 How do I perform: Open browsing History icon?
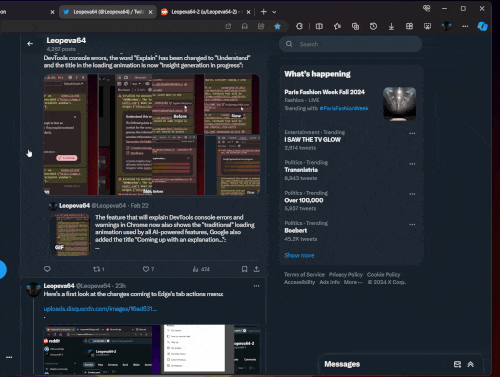(373, 26)
